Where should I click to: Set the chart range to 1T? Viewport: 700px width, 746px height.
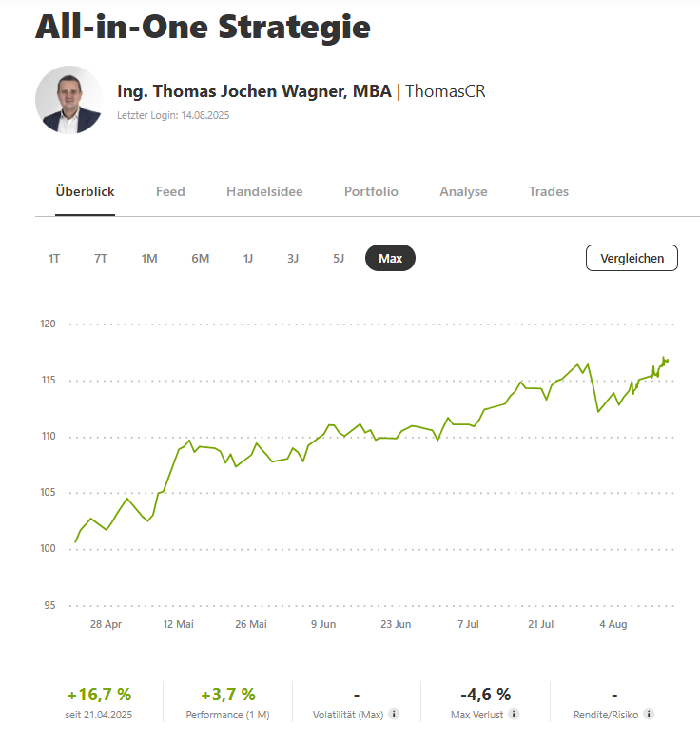(54, 258)
